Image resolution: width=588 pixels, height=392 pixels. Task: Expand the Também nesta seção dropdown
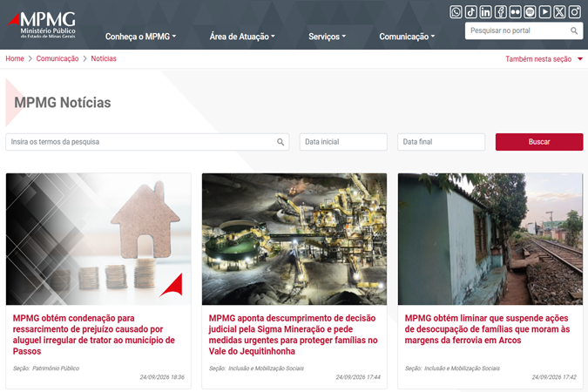tap(544, 59)
